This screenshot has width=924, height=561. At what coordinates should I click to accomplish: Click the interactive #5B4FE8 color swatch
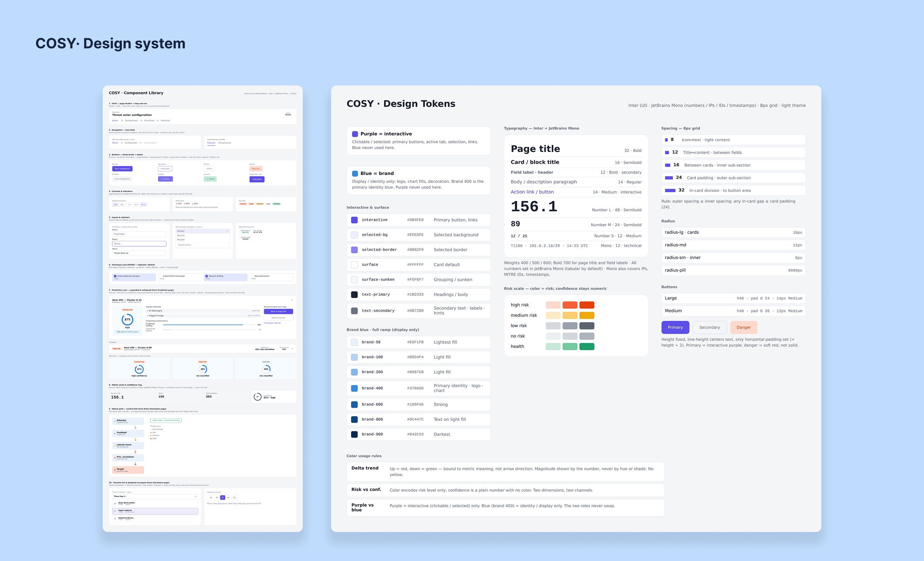354,220
